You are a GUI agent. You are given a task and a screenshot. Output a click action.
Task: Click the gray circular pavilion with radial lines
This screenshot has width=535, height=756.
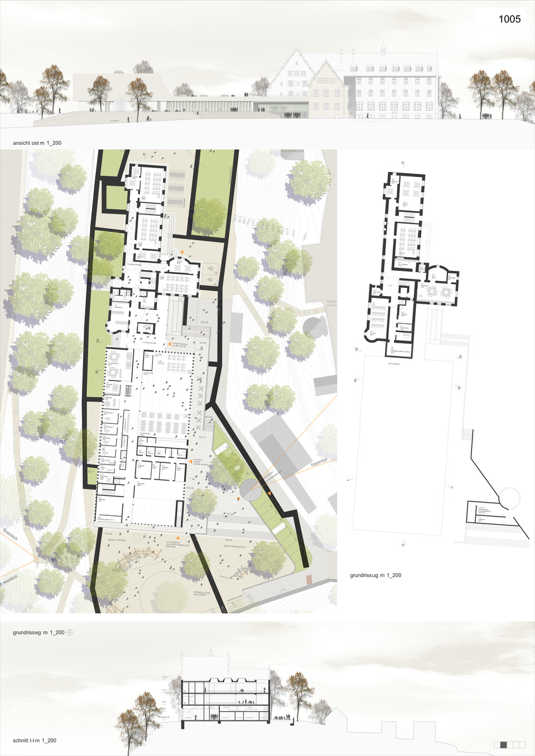pyautogui.click(x=312, y=326)
